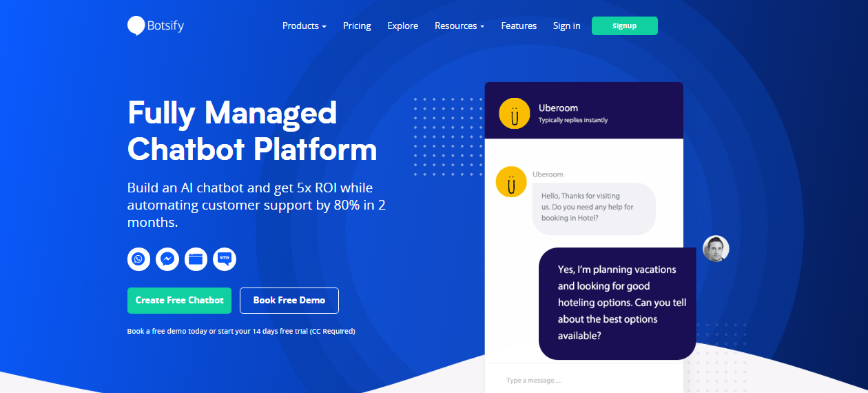
Task: Click Uberoom avatar in chat header
Action: click(514, 113)
